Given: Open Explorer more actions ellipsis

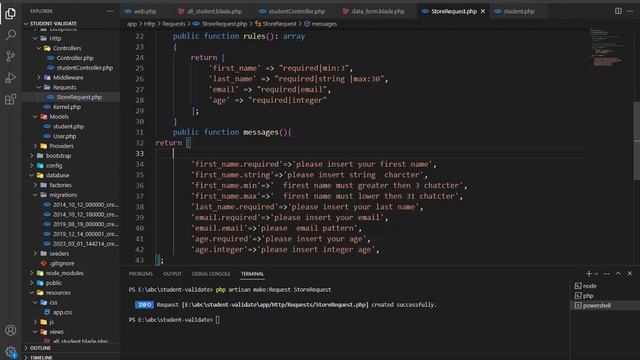Looking at the screenshot, I should pos(110,11).
